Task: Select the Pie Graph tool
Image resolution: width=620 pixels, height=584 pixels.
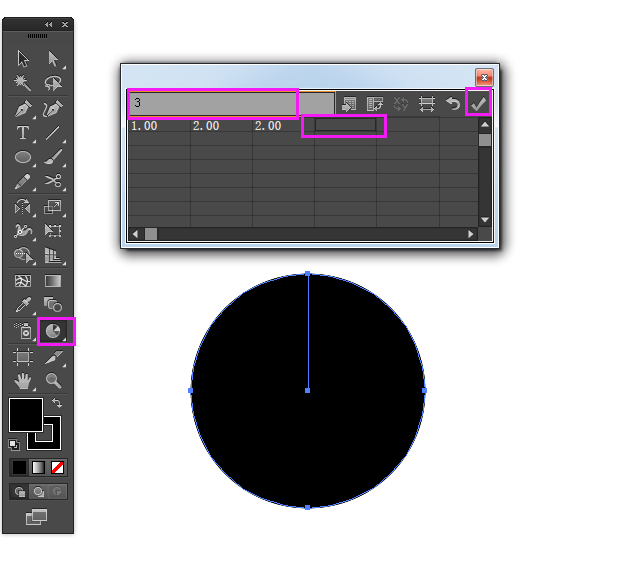Action: (53, 331)
